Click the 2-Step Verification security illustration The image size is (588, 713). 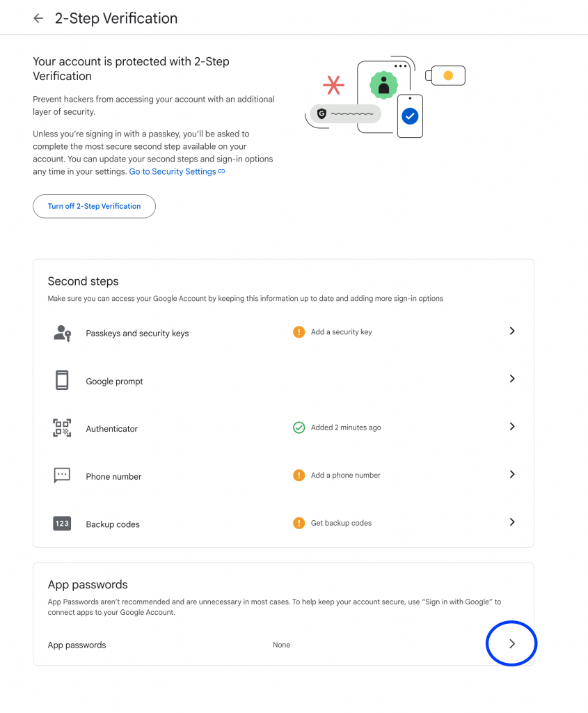(x=386, y=97)
